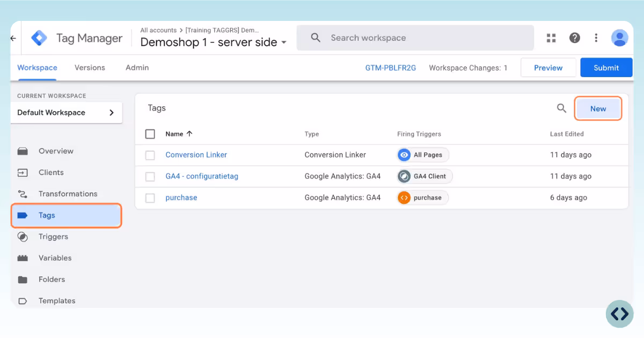Open the GA4 - configuratietag tag link
Screen dimensions: 644x338
pos(202,177)
